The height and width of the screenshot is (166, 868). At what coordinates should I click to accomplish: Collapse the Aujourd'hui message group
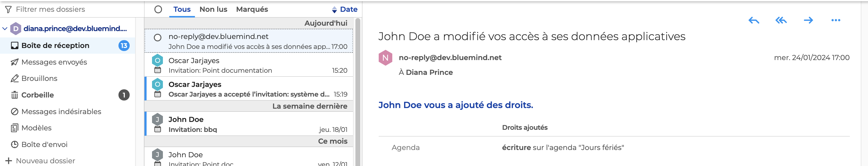[325, 23]
